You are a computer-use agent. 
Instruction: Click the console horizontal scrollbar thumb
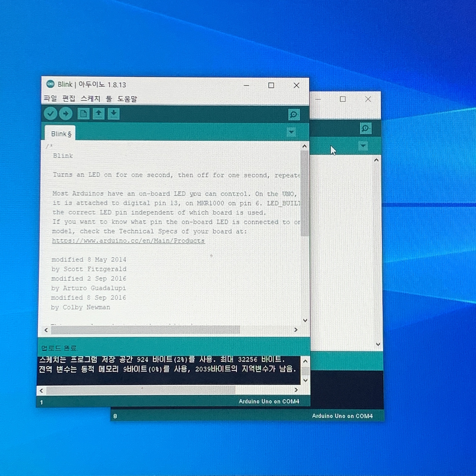[141, 390]
